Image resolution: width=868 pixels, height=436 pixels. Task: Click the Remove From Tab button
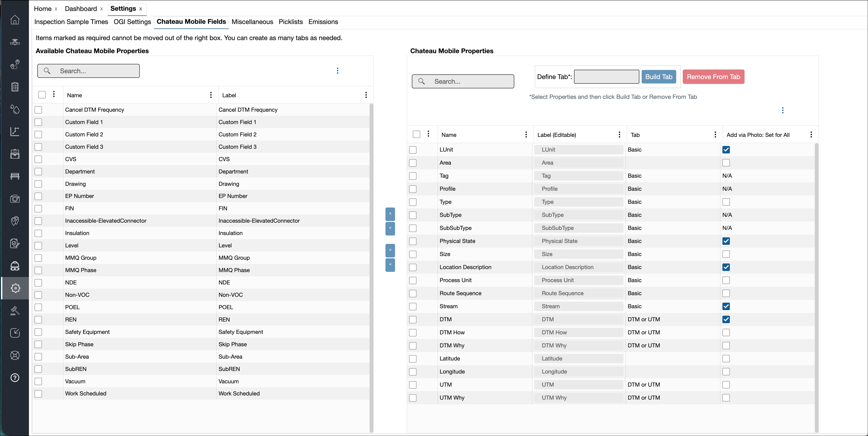(x=713, y=77)
